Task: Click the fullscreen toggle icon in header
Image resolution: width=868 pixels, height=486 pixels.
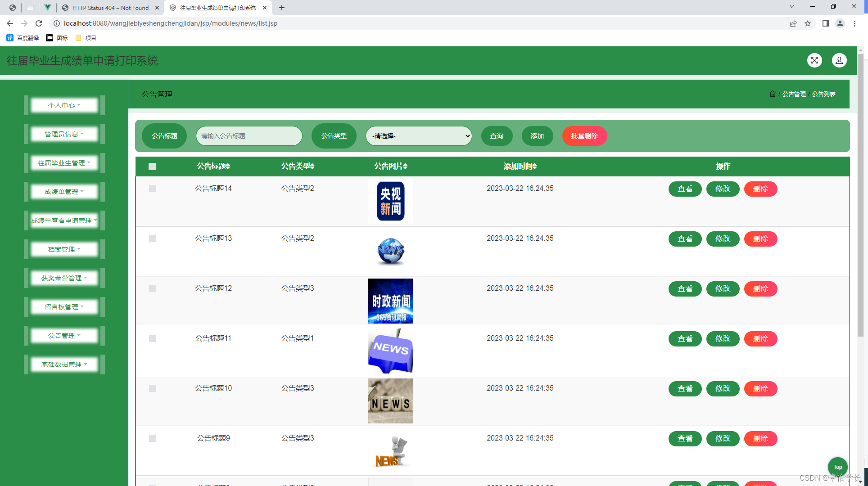Action: tap(814, 60)
